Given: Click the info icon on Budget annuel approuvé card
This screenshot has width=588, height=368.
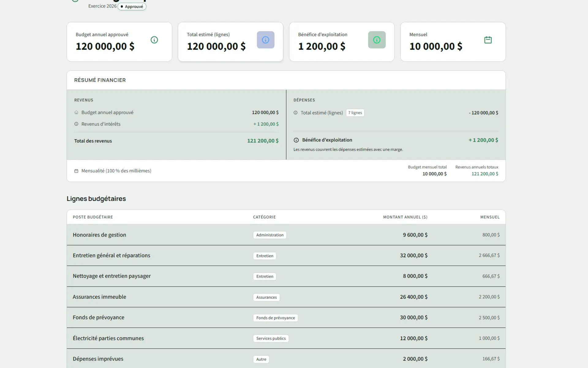Looking at the screenshot, I should point(154,40).
